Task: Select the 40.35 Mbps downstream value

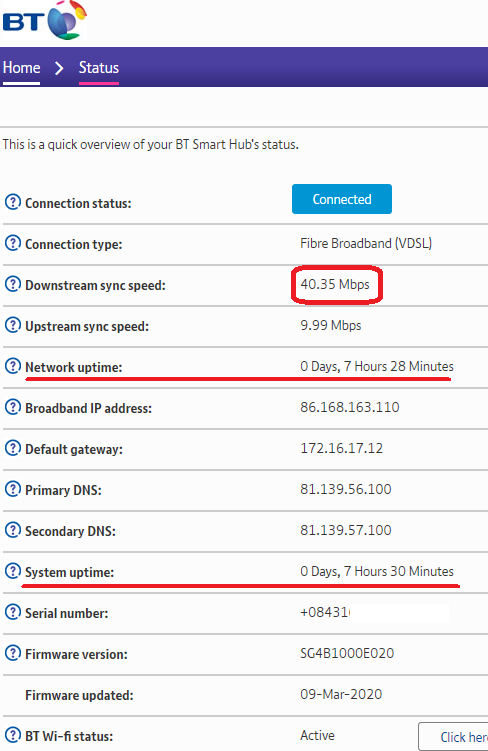Action: pyautogui.click(x=335, y=284)
